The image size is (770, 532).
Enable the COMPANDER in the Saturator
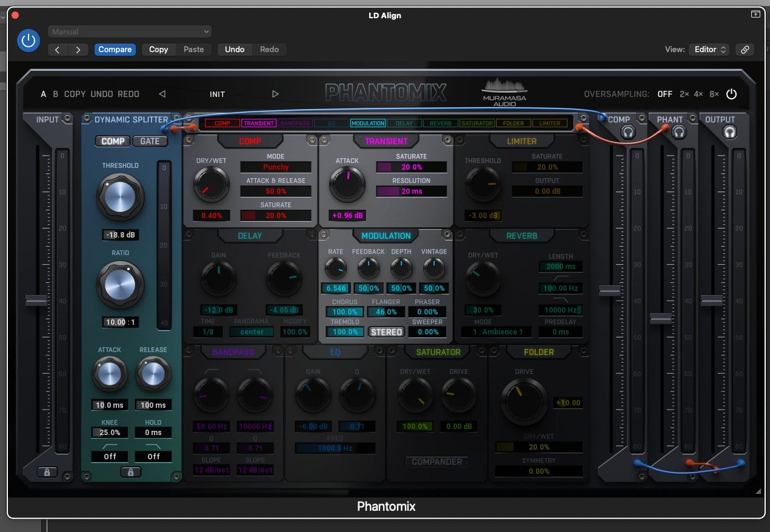point(437,462)
